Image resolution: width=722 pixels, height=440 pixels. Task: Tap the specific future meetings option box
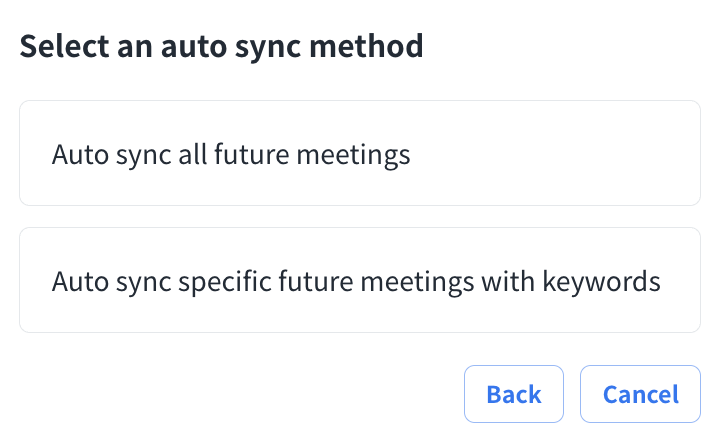click(x=359, y=280)
